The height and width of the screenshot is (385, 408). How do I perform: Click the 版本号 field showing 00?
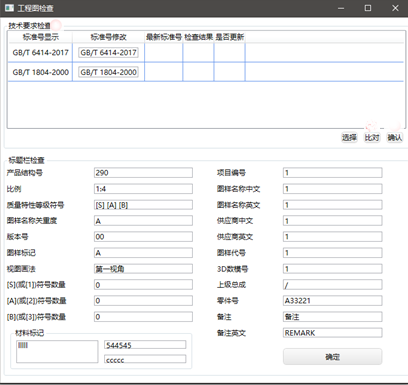[x=143, y=237]
